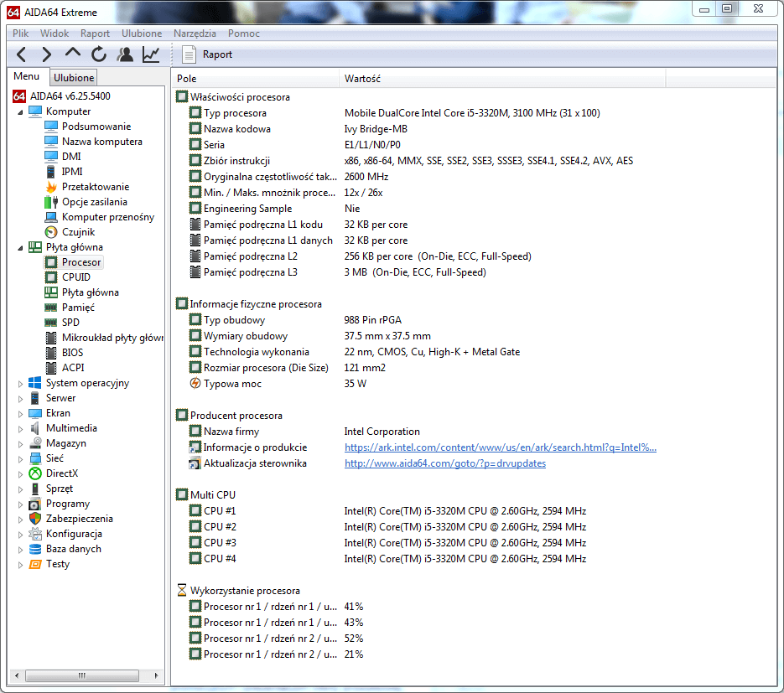Image resolution: width=784 pixels, height=693 pixels.
Task: Expand the System operacyjny tree node
Action: pos(20,382)
